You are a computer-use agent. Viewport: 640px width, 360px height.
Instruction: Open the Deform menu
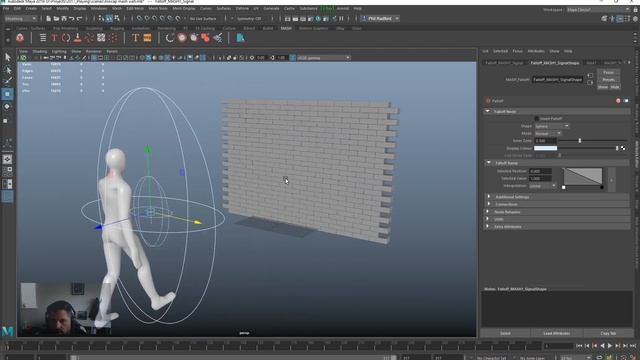point(242,8)
